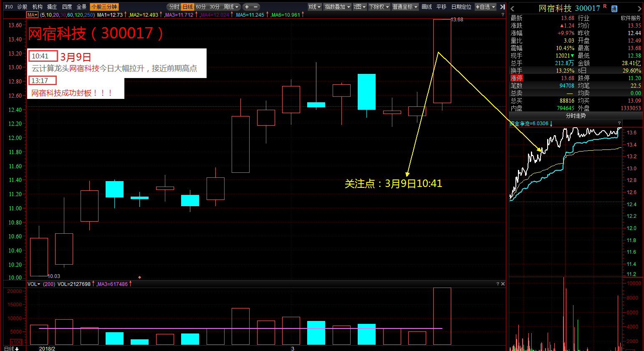Click the tallest volume bar on the latest day

coord(442,316)
